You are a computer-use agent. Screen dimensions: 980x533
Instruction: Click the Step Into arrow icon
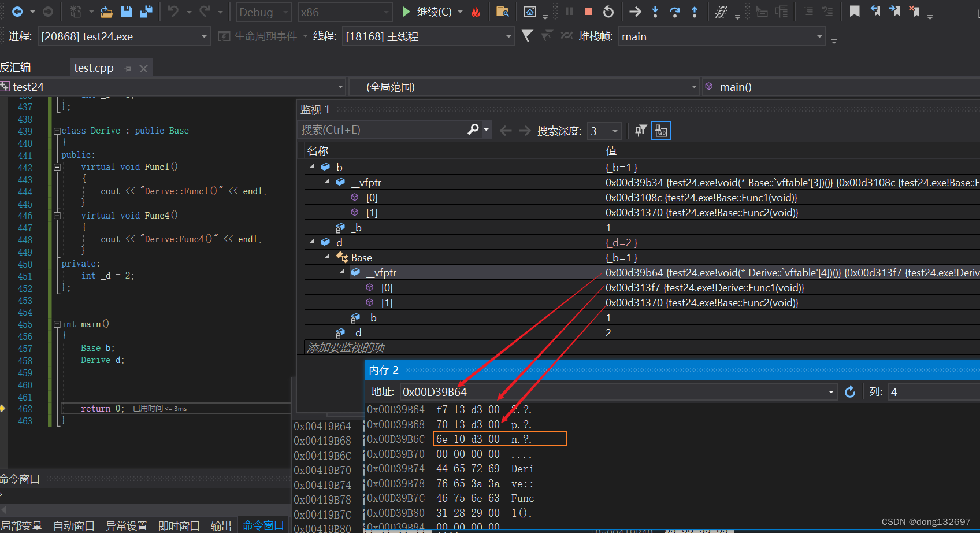[x=655, y=12]
